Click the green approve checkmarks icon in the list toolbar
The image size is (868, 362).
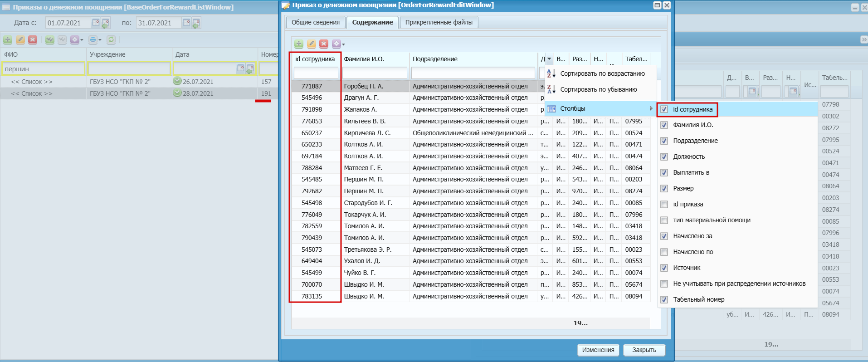50,40
